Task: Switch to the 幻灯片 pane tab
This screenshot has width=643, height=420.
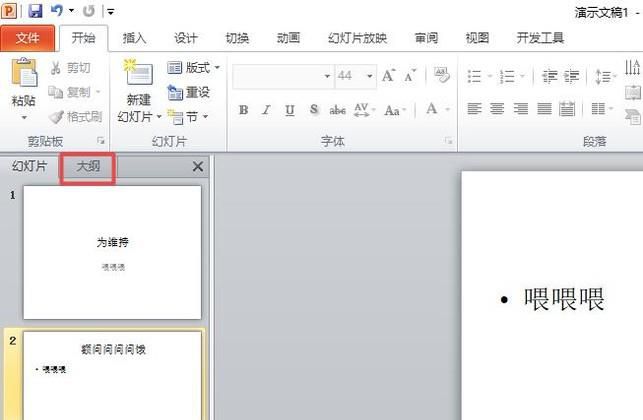Action: pos(30,167)
